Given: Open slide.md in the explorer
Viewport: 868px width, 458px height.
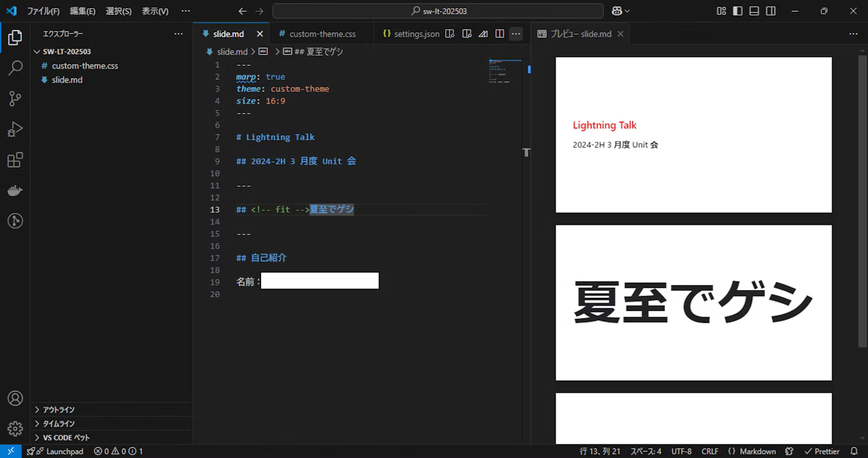Looking at the screenshot, I should tap(112, 80).
